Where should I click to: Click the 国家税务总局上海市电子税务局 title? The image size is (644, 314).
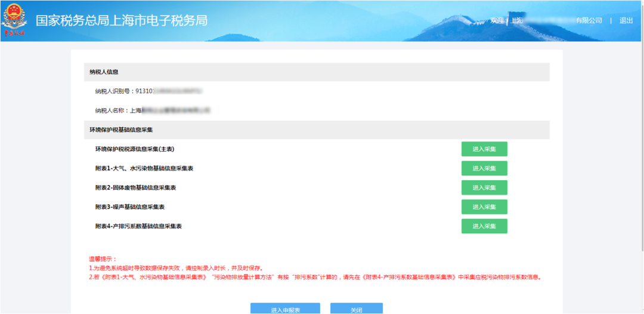[122, 20]
